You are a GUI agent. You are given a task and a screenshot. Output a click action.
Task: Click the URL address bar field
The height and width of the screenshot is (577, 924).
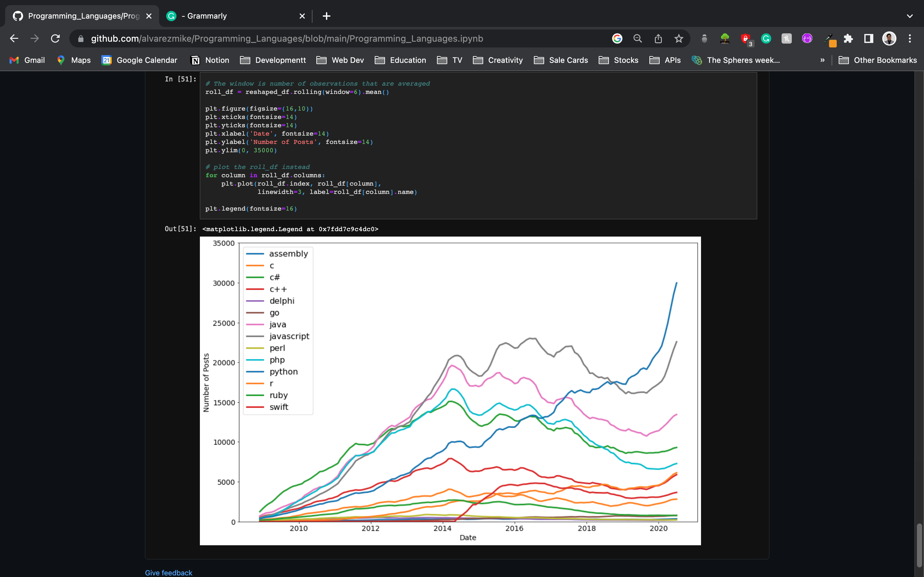(x=344, y=38)
